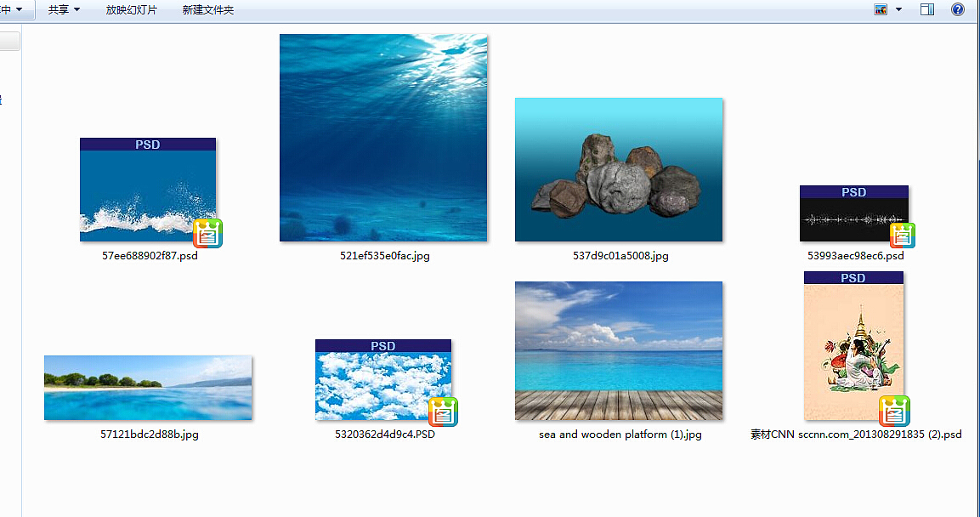Viewport: 980px width, 517px height.
Task: Click viewer badge icon on 5320362d4d9c4.PSD
Action: click(443, 412)
